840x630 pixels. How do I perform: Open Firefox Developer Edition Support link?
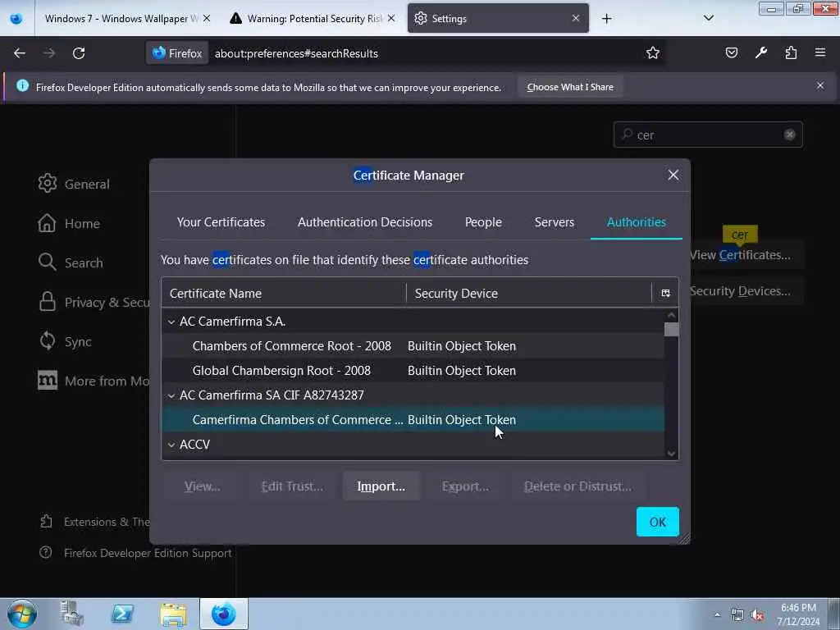[135, 553]
